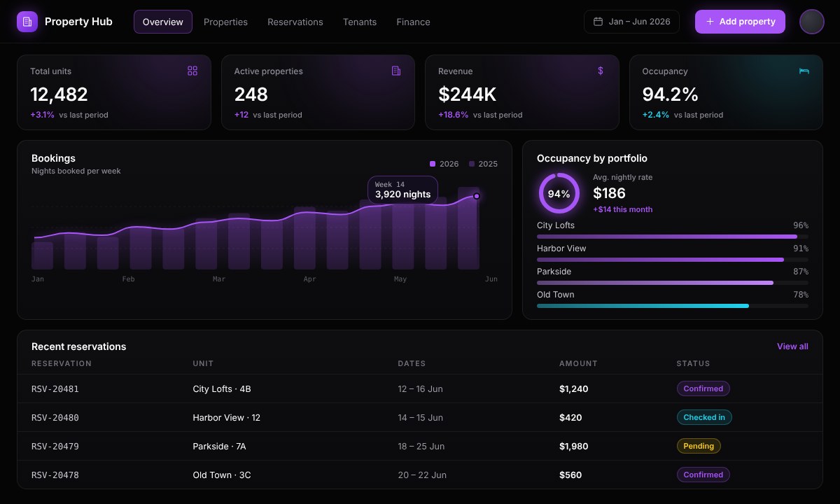Select the Finance tab
Viewport: 840px width, 504px height.
point(413,22)
